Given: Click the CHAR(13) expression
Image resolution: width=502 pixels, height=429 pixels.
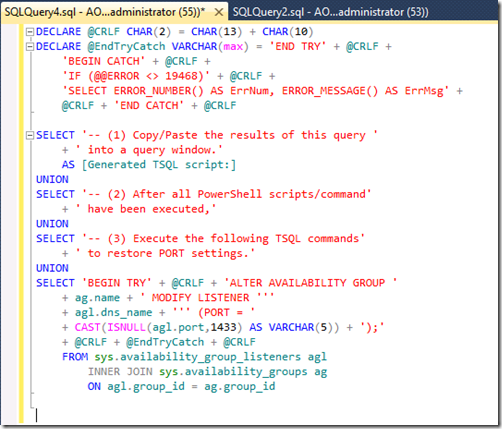Looking at the screenshot, I should point(217,32).
